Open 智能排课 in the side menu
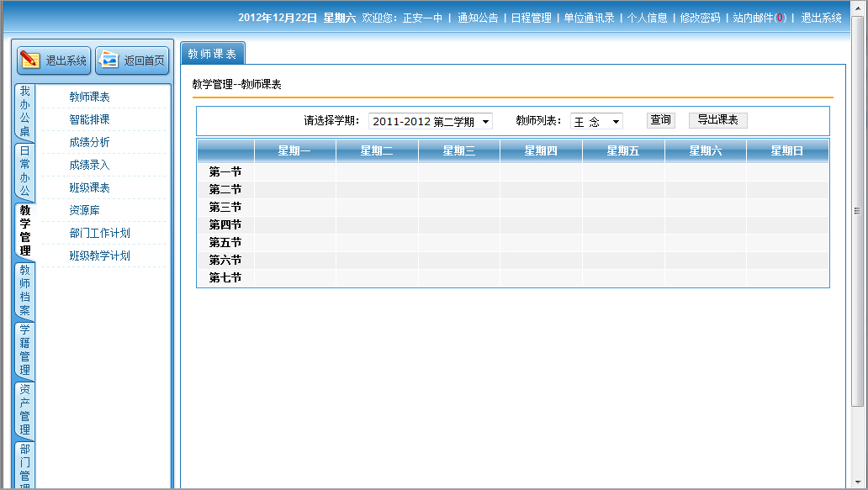Image resolution: width=868 pixels, height=490 pixels. (x=89, y=119)
